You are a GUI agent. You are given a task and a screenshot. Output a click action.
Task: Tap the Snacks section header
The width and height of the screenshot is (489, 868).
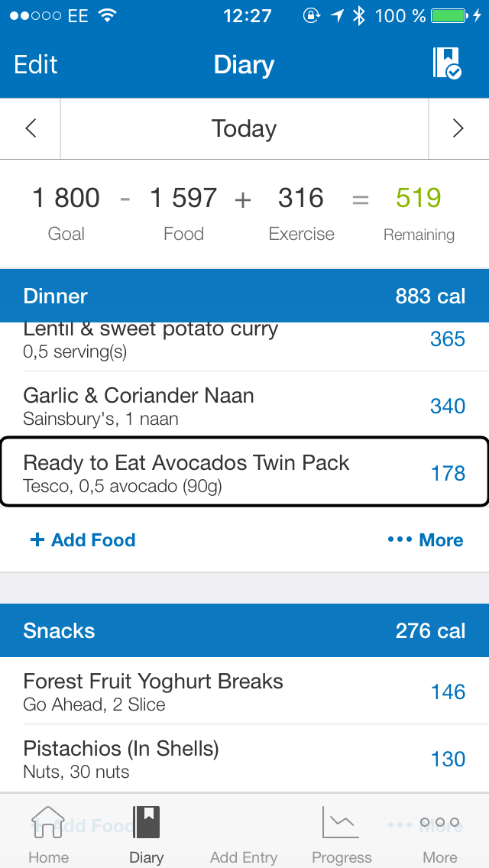[244, 630]
